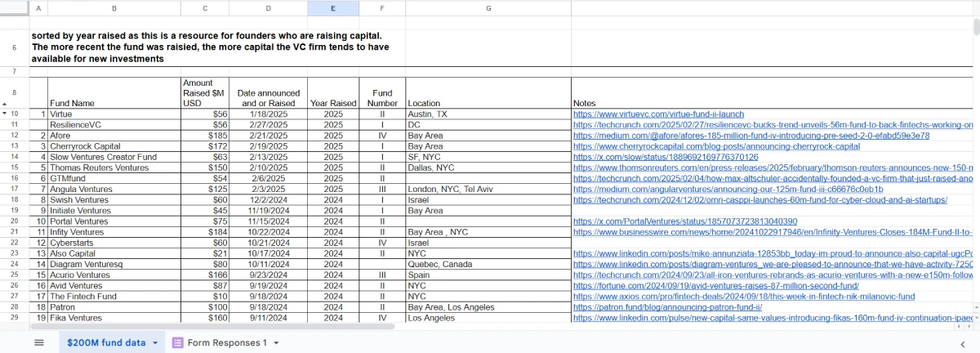Open the medium.com angularventures link

point(728,189)
